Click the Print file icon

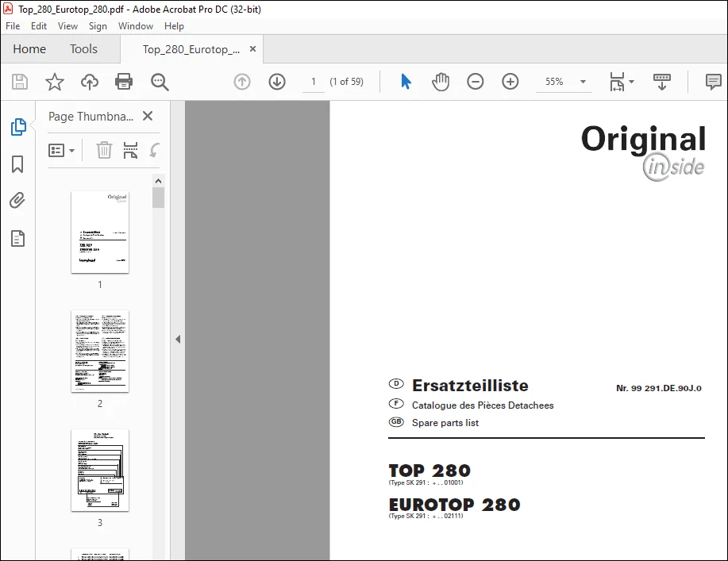(x=124, y=82)
